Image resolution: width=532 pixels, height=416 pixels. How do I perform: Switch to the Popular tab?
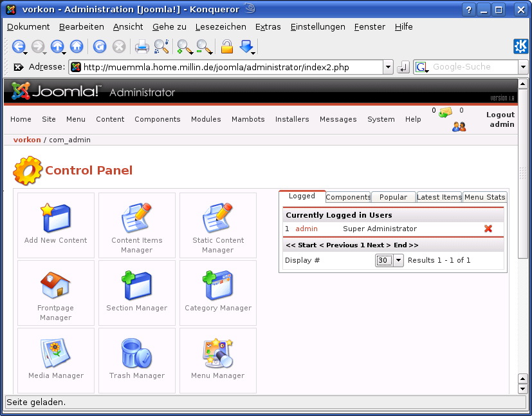pos(393,197)
